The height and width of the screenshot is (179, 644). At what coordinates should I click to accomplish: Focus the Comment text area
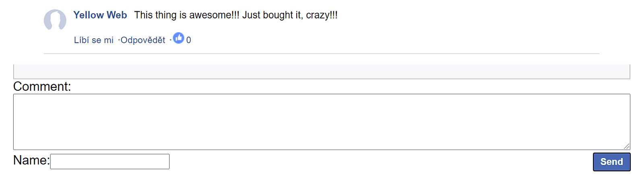[x=321, y=122]
